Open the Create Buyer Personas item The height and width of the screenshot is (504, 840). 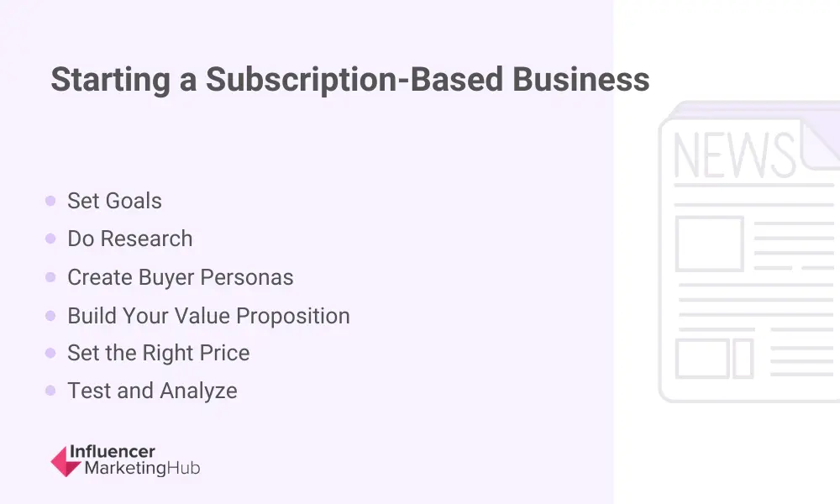pos(180,277)
